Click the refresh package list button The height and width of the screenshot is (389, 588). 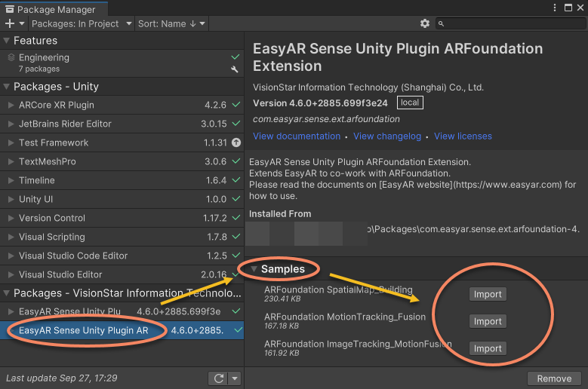219,378
